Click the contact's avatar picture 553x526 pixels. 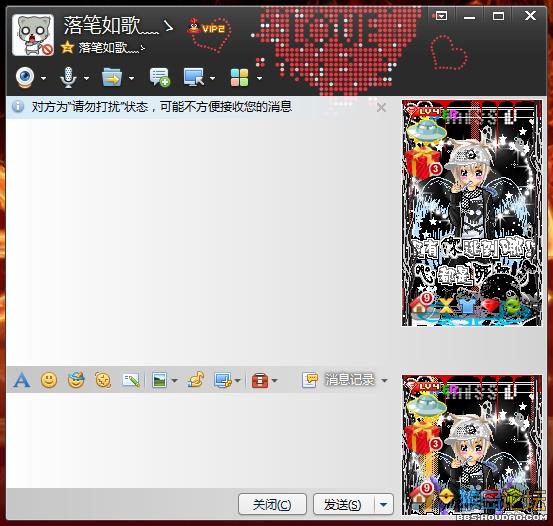[x=33, y=35]
